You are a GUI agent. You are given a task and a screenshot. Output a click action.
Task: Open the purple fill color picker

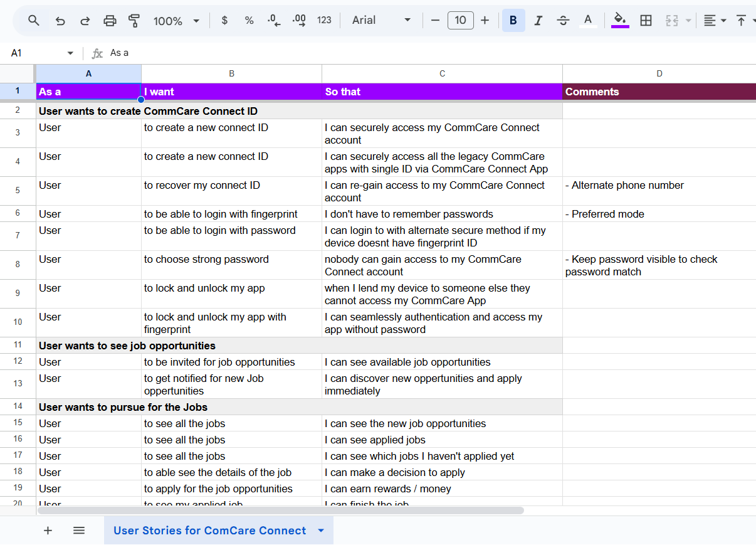[620, 21]
